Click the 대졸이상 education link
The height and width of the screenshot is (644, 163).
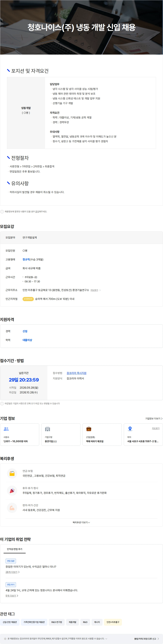27,340
